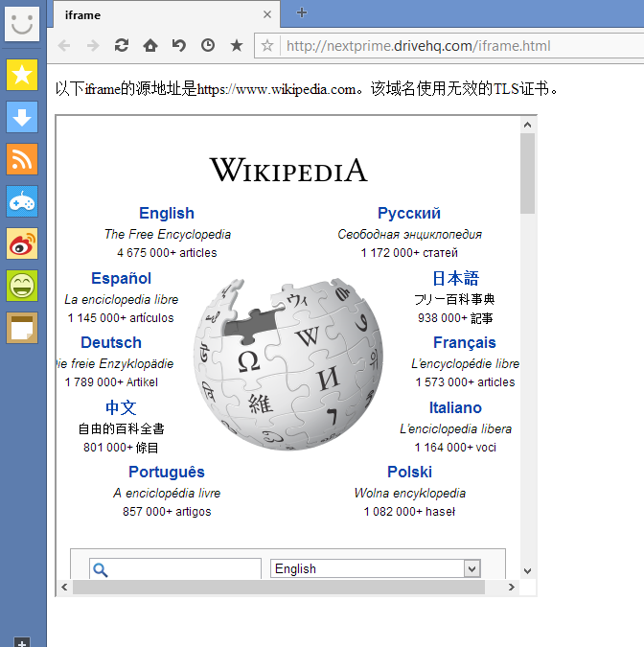This screenshot has width=644, height=647.
Task: Click the text '1 789 000+ Artikel'
Action: tap(111, 382)
